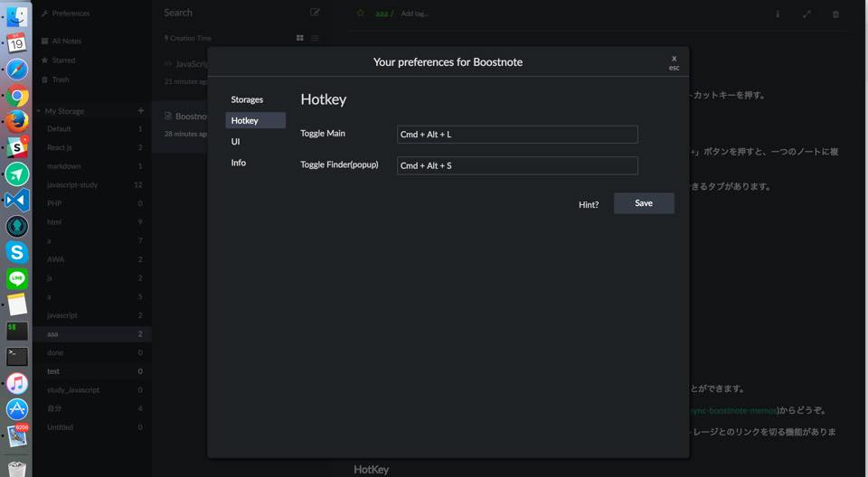Select the aaa folder in the sidebar
This screenshot has width=868, height=477.
tap(92, 334)
